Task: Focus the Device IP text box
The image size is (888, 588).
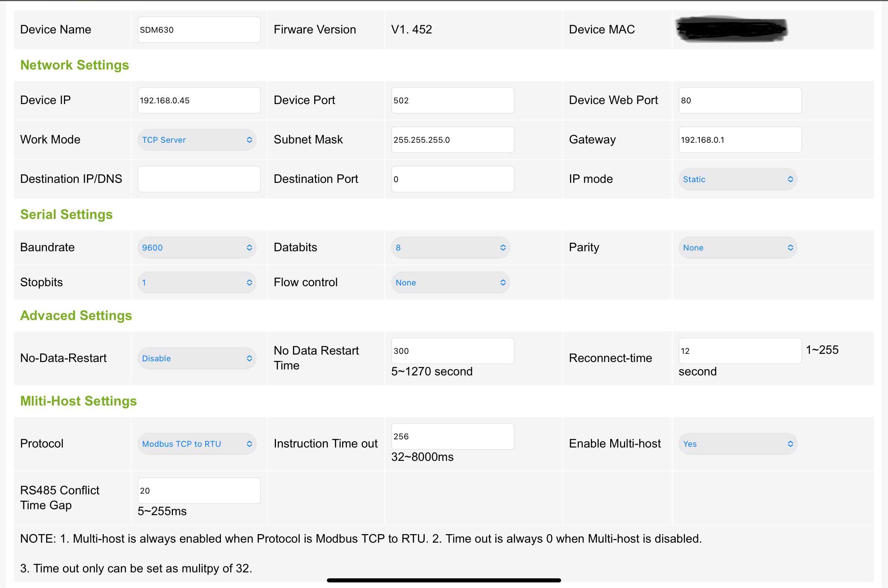Action: pos(199,100)
